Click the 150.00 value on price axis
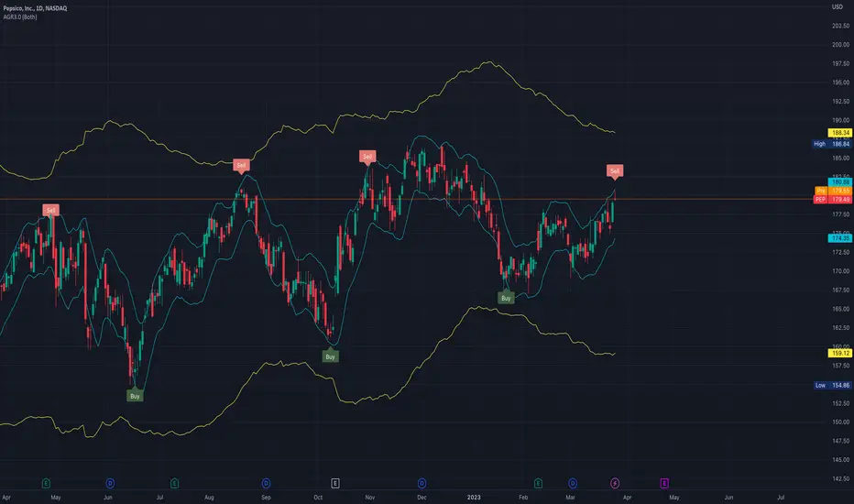This screenshot has height=504, width=854. click(x=840, y=422)
